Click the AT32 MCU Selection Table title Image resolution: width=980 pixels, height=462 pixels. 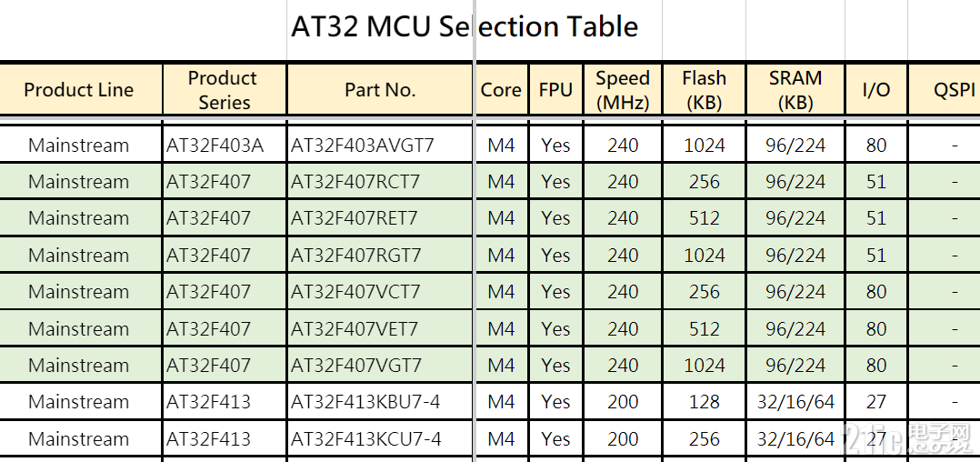pos(465,27)
